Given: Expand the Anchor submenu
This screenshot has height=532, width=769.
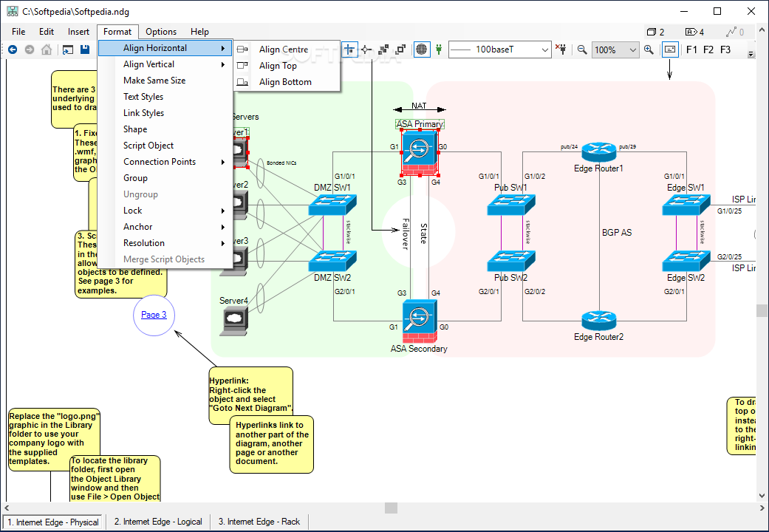Looking at the screenshot, I should click(165, 227).
